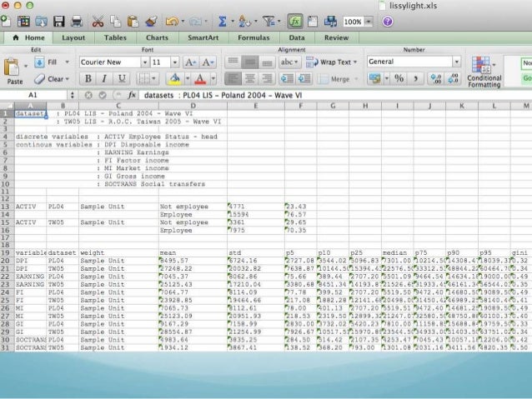The image size is (532, 399).
Task: Apply the red font color A
Action: (200, 78)
